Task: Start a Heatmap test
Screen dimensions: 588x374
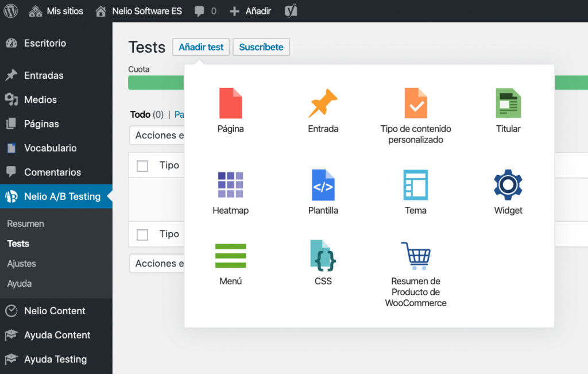Action: (230, 185)
